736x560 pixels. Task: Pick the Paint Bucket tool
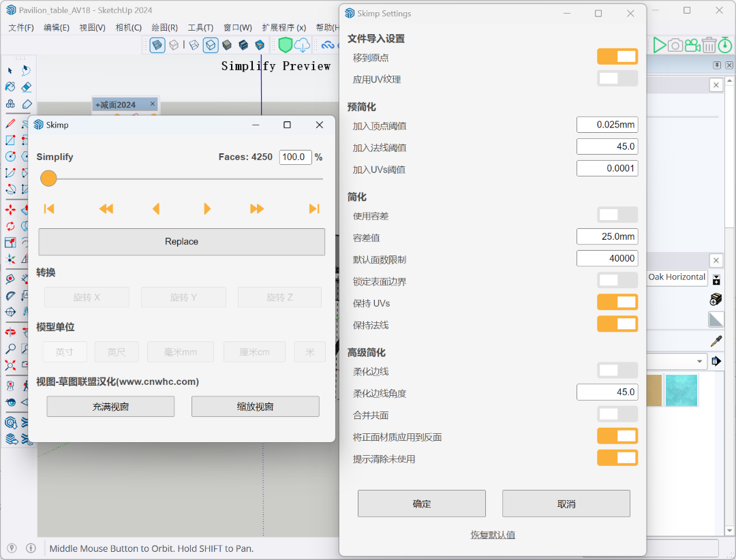[10, 87]
